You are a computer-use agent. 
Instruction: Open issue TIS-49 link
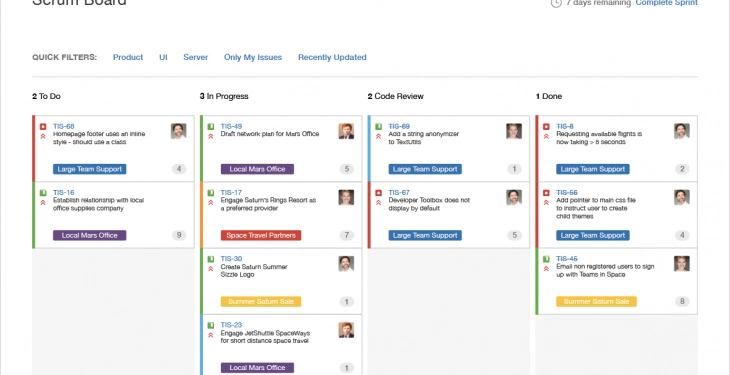(x=231, y=126)
